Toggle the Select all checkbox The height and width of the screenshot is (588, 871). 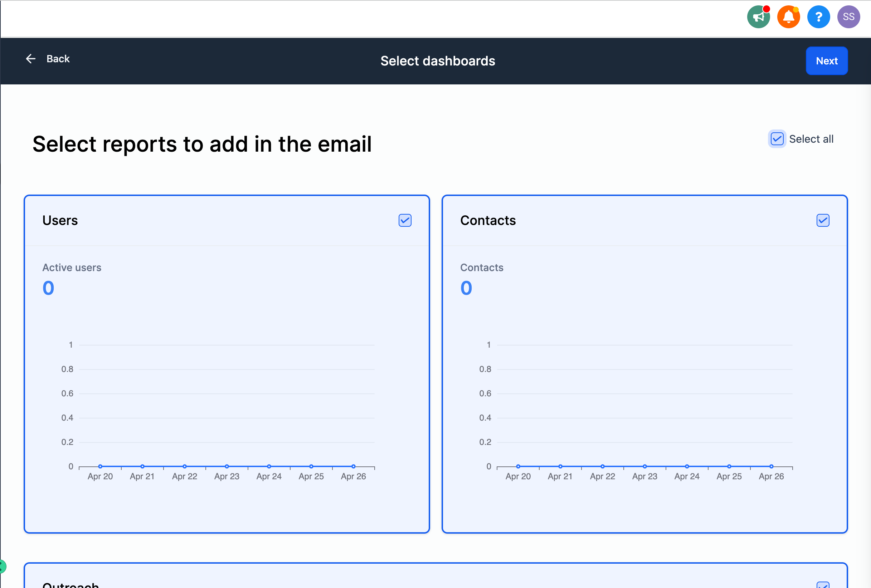tap(777, 139)
